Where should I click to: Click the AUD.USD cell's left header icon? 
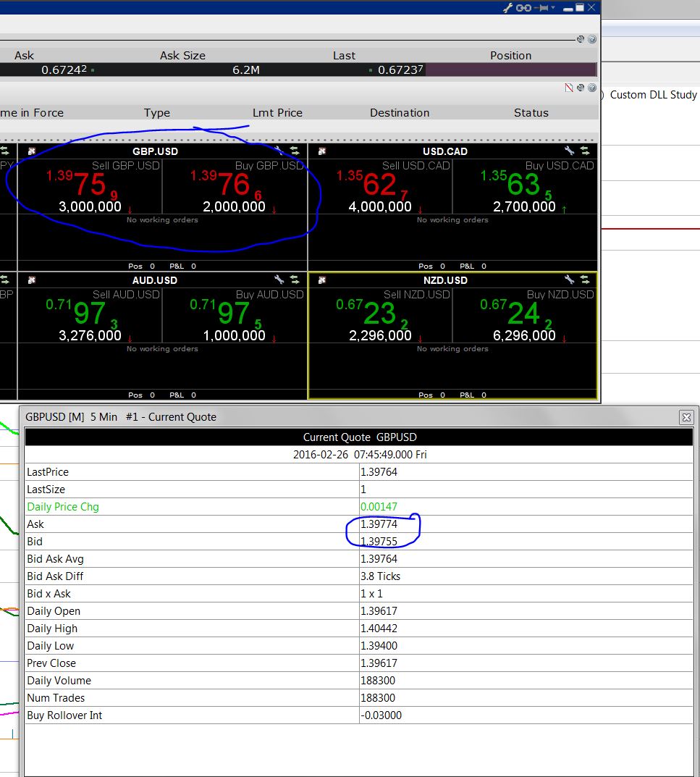point(32,280)
